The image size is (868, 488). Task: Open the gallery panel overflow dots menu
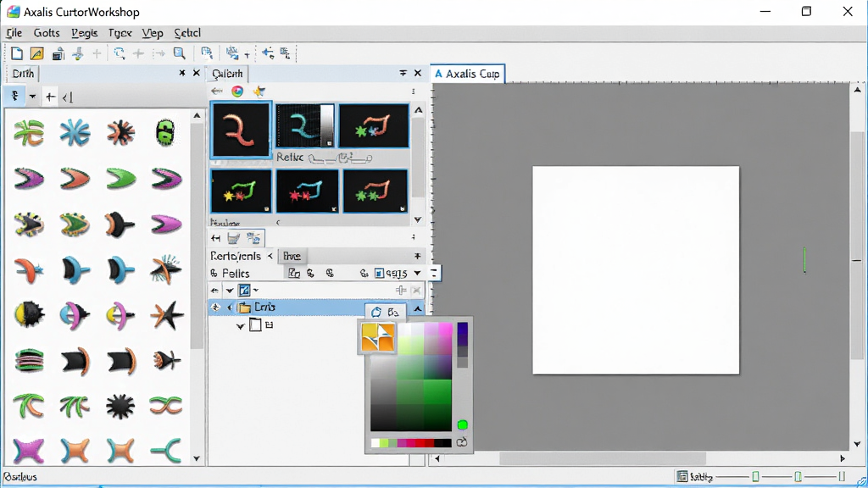[x=413, y=91]
